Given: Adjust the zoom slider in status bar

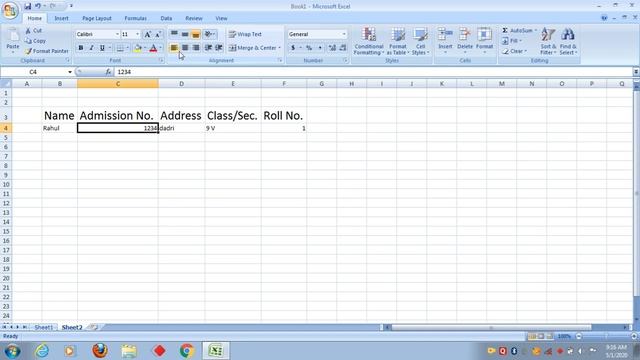Looking at the screenshot, I should (606, 336).
